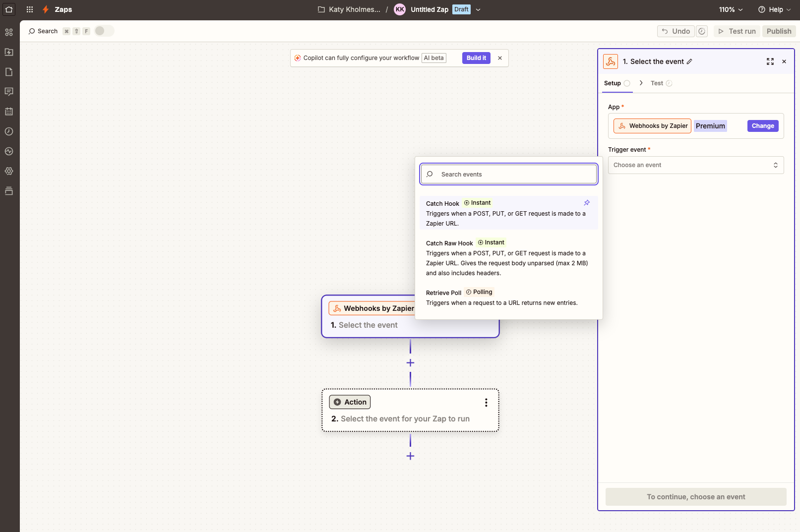Open the comments sidebar icon
The image size is (800, 532).
[9, 92]
